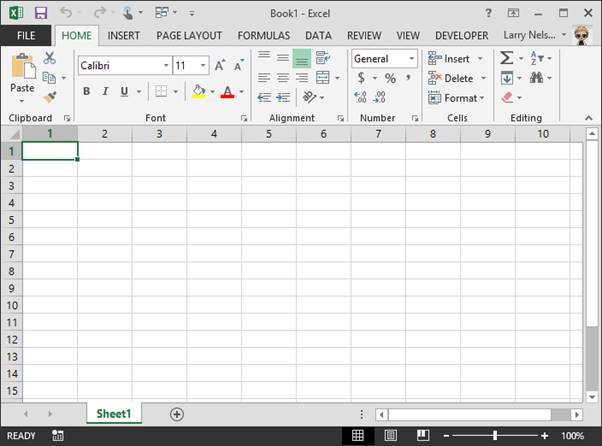This screenshot has height=446, width=602.
Task: Click the AutoSum sigma icon
Action: pyautogui.click(x=507, y=59)
